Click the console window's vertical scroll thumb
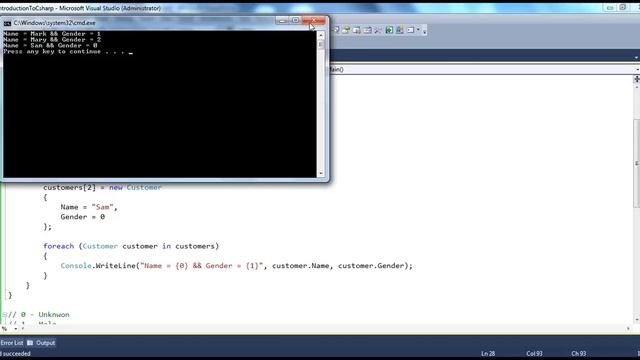This screenshot has height=360, width=640. click(x=321, y=44)
